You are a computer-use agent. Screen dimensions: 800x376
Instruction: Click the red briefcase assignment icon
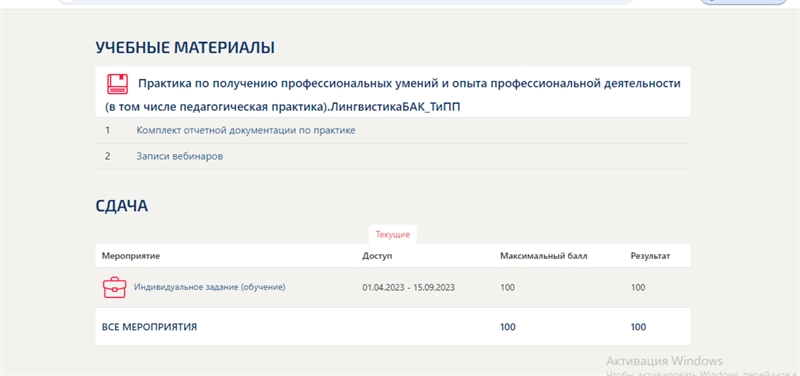point(114,288)
